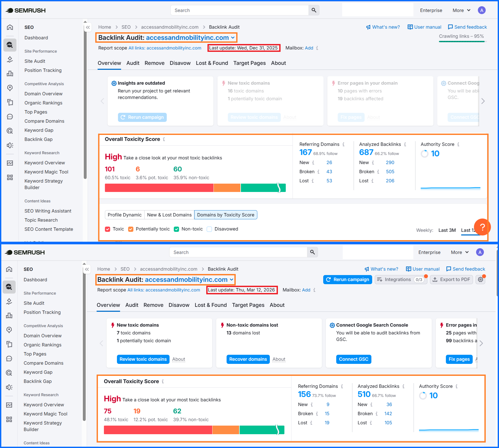Image resolution: width=499 pixels, height=448 pixels.
Task: Click info icon beside Referring Domains 167
Action: (x=344, y=144)
